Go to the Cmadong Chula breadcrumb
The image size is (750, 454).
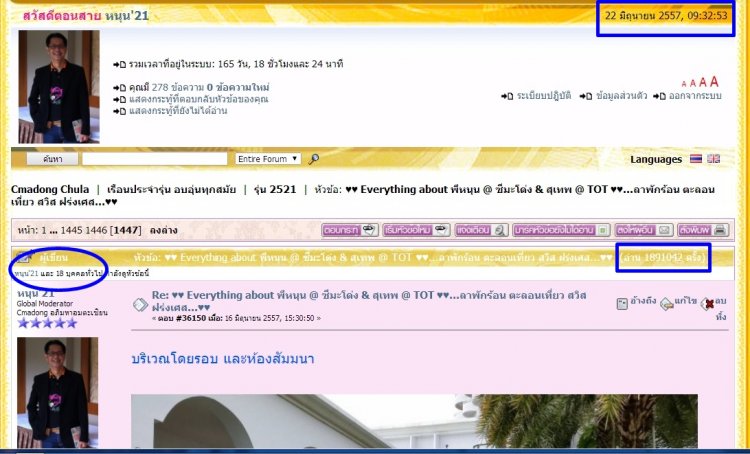click(x=50, y=189)
